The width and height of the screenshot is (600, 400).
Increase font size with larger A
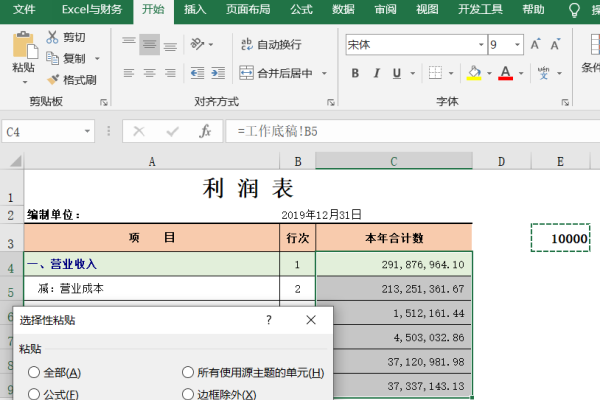tap(536, 44)
